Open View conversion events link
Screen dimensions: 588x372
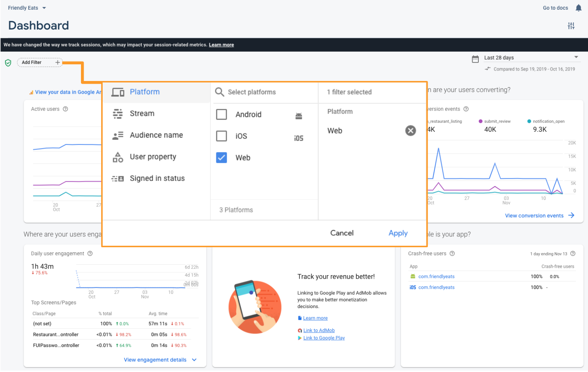534,215
